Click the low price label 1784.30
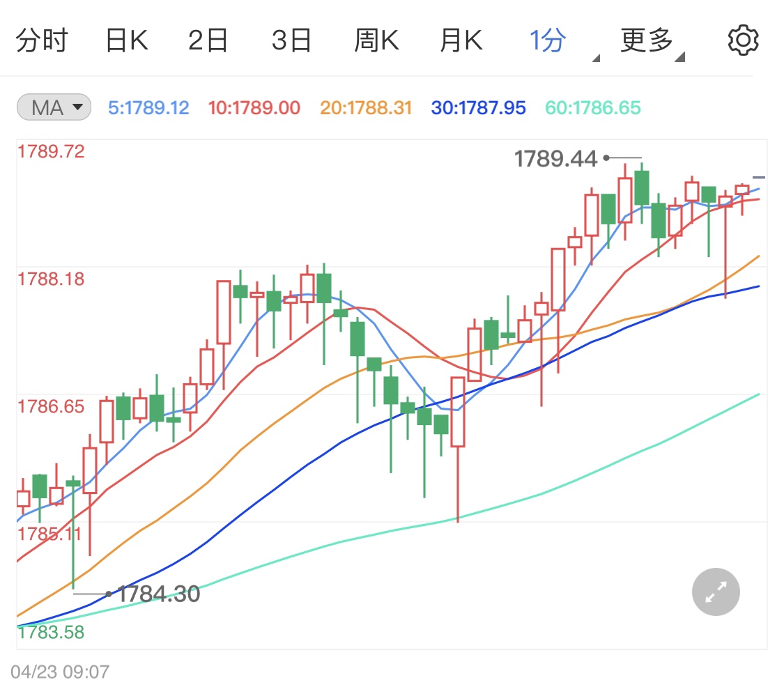 pyautogui.click(x=159, y=594)
